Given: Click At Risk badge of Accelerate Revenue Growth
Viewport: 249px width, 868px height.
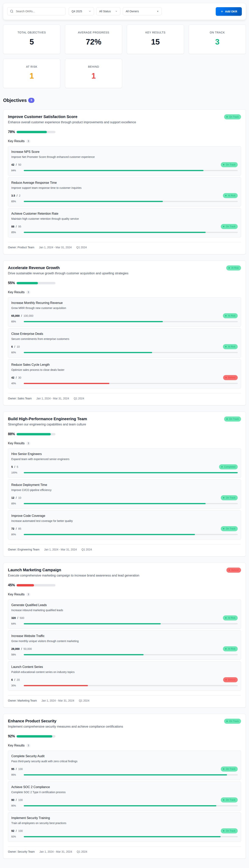Looking at the screenshot, I should click(234, 268).
